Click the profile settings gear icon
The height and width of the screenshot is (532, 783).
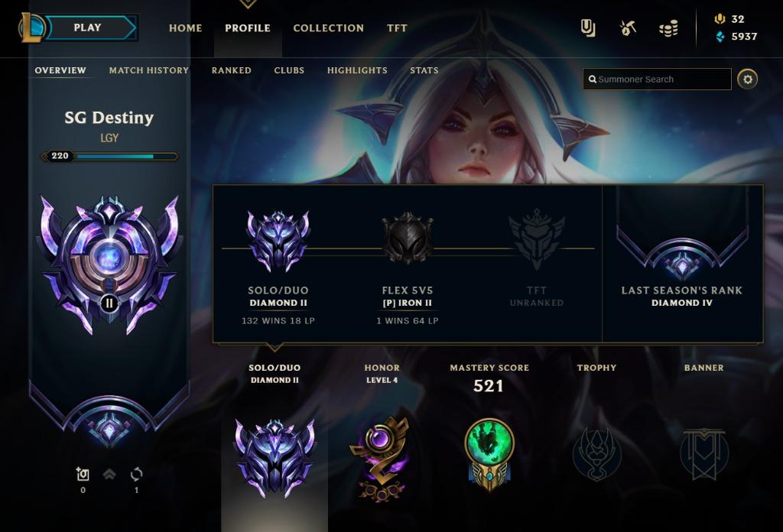point(748,79)
